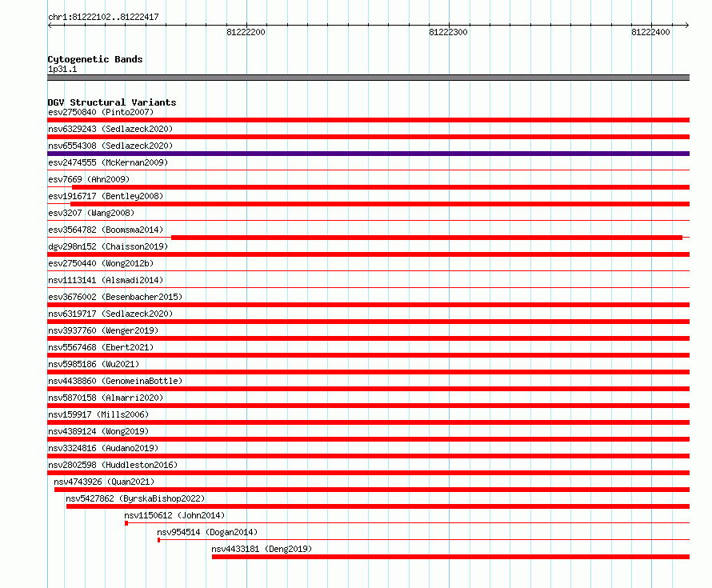Click esv2750440 (Wong2012b) label
This screenshot has width=712, height=588.
click(x=101, y=263)
